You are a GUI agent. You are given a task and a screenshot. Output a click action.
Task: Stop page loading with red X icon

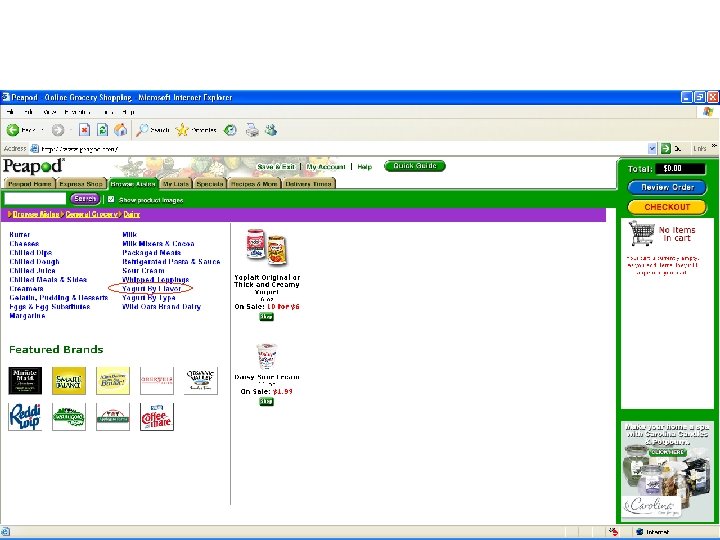pos(84,130)
